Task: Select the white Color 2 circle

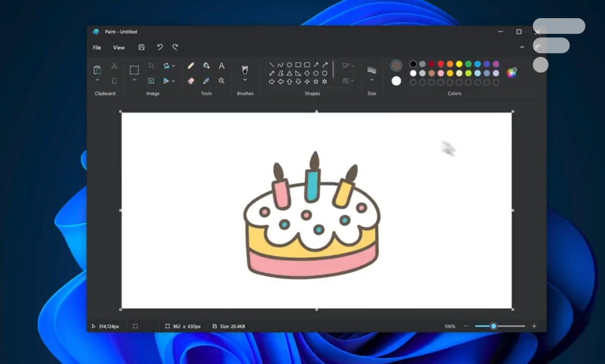Action: point(396,81)
